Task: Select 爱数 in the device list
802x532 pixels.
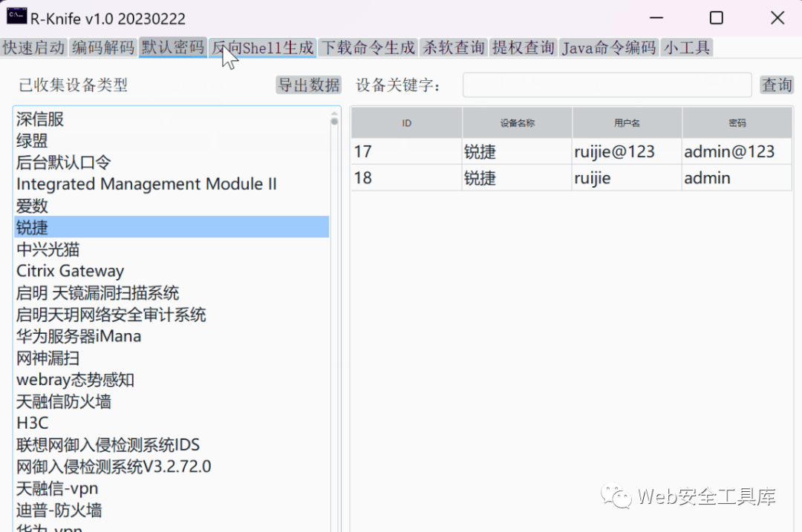Action: click(172, 206)
